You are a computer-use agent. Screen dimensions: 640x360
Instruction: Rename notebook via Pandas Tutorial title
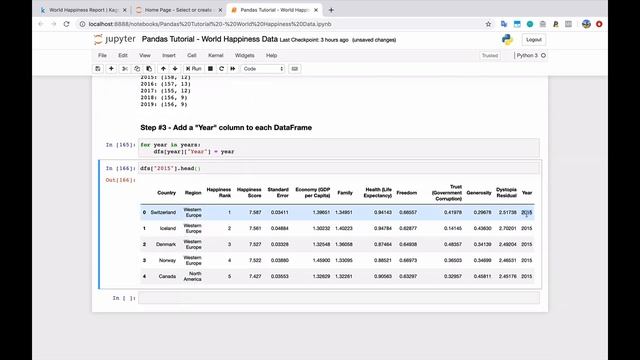[x=210, y=39]
